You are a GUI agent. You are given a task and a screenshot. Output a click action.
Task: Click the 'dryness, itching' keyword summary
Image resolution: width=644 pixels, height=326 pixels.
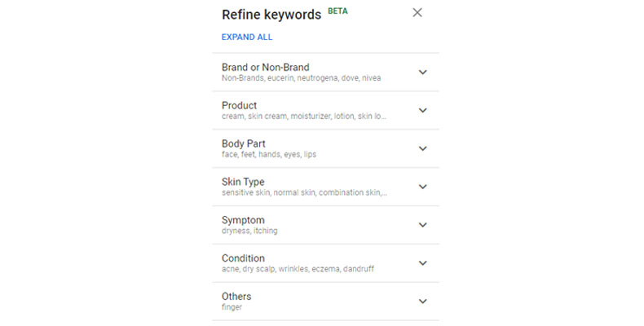click(x=249, y=231)
